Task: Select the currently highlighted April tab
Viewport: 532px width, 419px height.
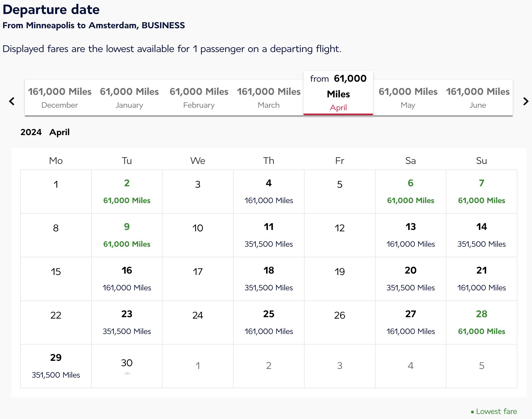Action: (338, 93)
